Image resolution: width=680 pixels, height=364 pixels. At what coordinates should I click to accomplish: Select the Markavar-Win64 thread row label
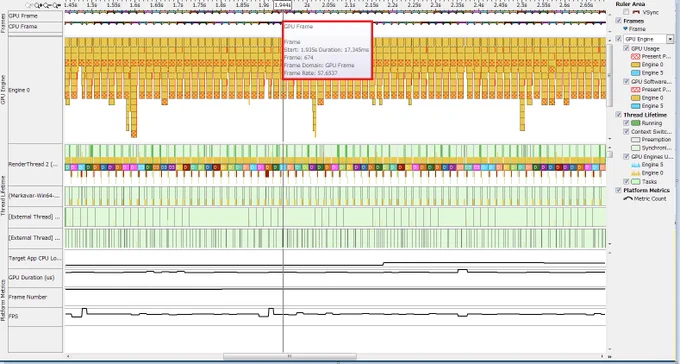point(34,196)
